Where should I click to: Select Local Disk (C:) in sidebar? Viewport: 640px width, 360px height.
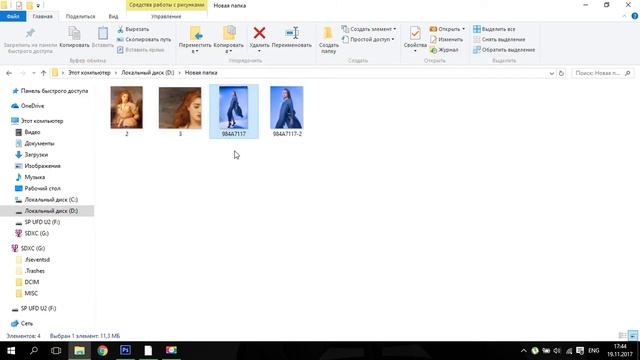(x=47, y=200)
